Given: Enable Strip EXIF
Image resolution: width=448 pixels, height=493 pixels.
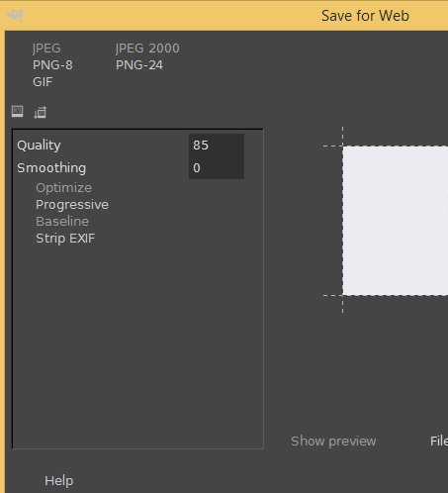Looking at the screenshot, I should (x=65, y=239).
